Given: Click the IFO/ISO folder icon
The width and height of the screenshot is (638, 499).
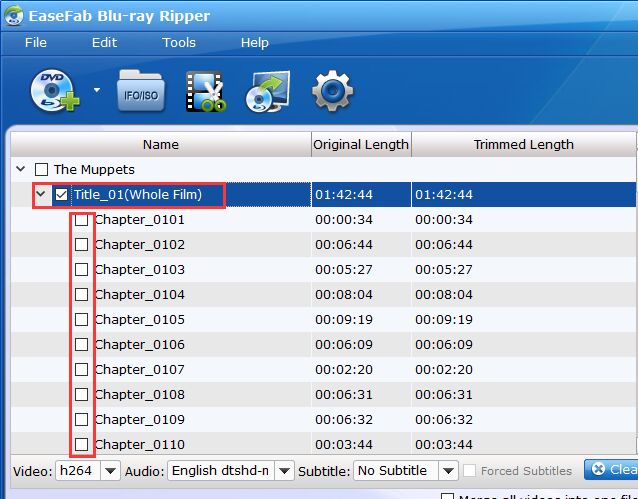Looking at the screenshot, I should point(141,91).
